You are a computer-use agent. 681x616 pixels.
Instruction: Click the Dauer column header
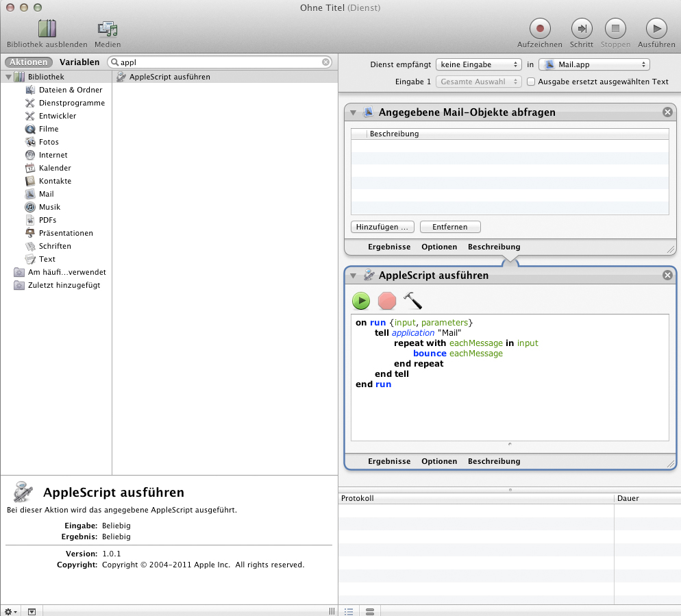click(647, 498)
